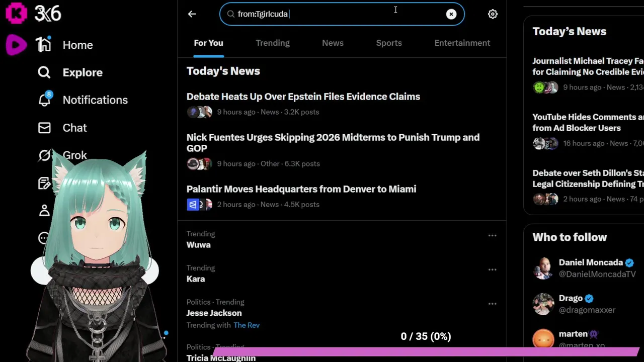Open Debate over Seth Dillon's story

(x=588, y=178)
